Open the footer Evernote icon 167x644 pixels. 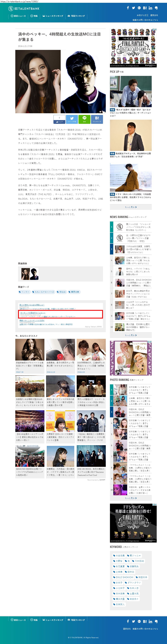[x=156, y=621]
